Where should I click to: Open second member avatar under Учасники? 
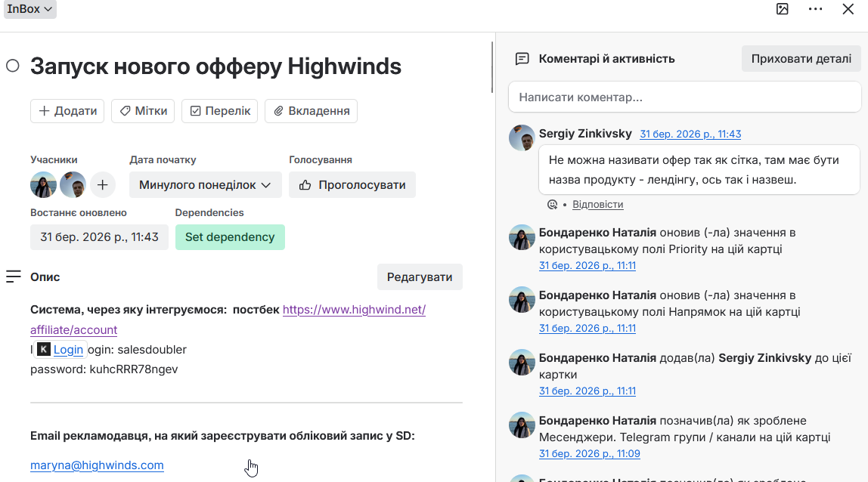pyautogui.click(x=73, y=185)
